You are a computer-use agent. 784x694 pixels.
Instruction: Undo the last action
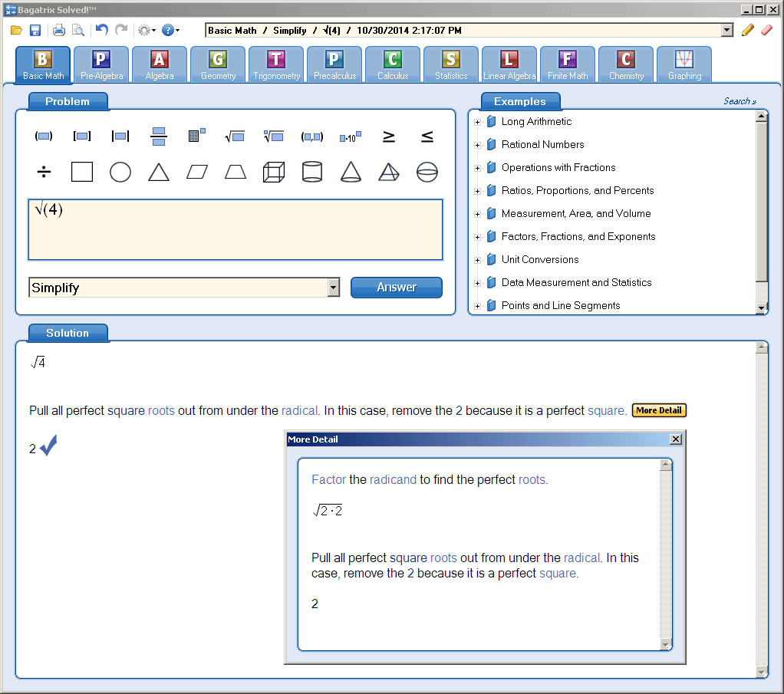coord(102,30)
